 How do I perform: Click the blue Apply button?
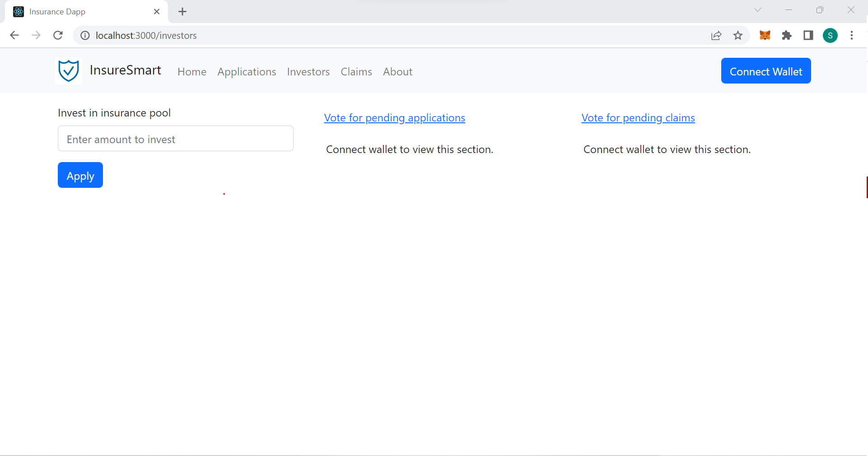pos(80,175)
